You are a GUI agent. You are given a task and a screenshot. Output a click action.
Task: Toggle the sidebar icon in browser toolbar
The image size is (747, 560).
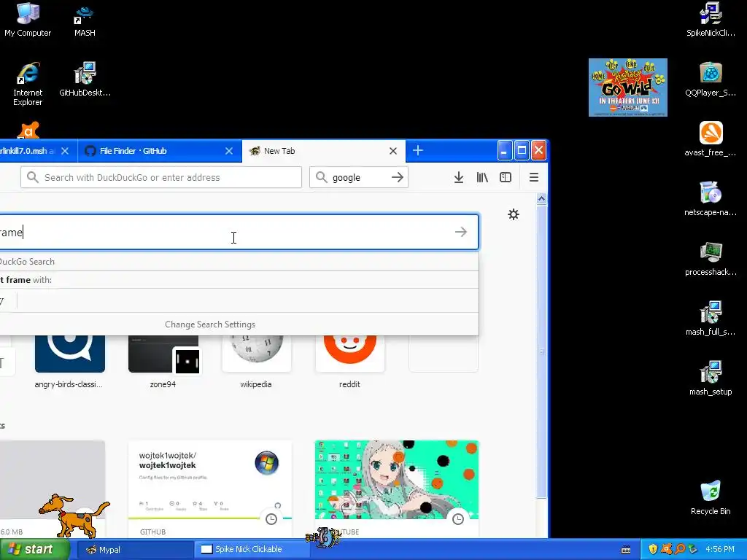click(506, 178)
